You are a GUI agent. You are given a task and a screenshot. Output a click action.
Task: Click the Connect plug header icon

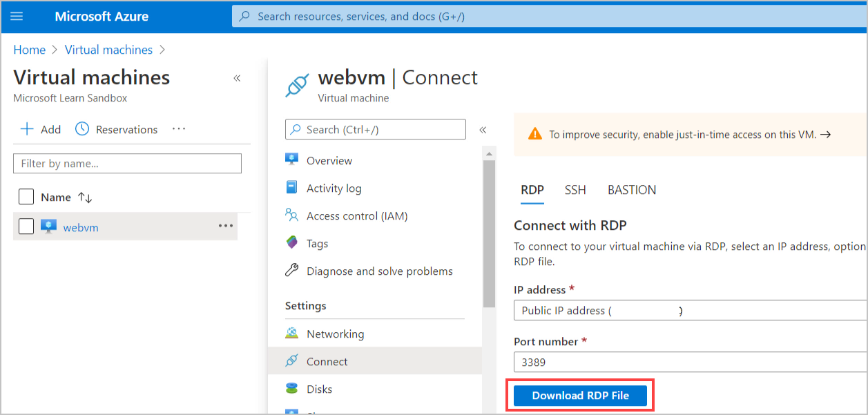click(297, 85)
